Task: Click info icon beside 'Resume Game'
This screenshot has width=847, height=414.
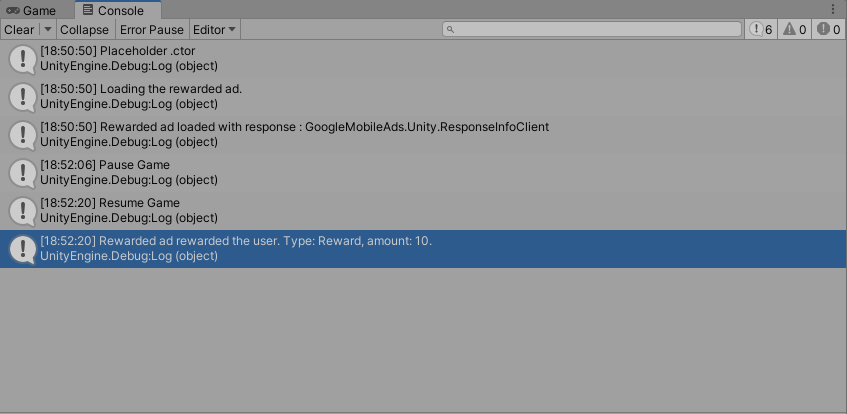Action: click(x=23, y=211)
